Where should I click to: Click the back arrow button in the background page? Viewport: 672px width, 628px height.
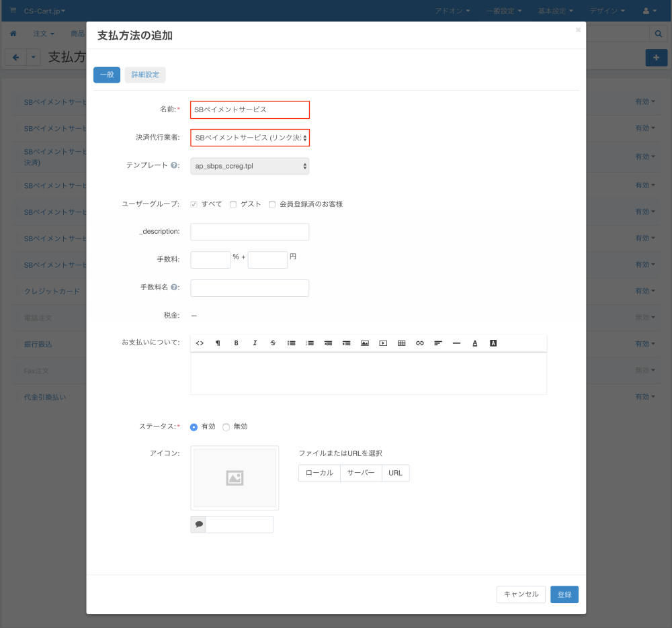[16, 57]
